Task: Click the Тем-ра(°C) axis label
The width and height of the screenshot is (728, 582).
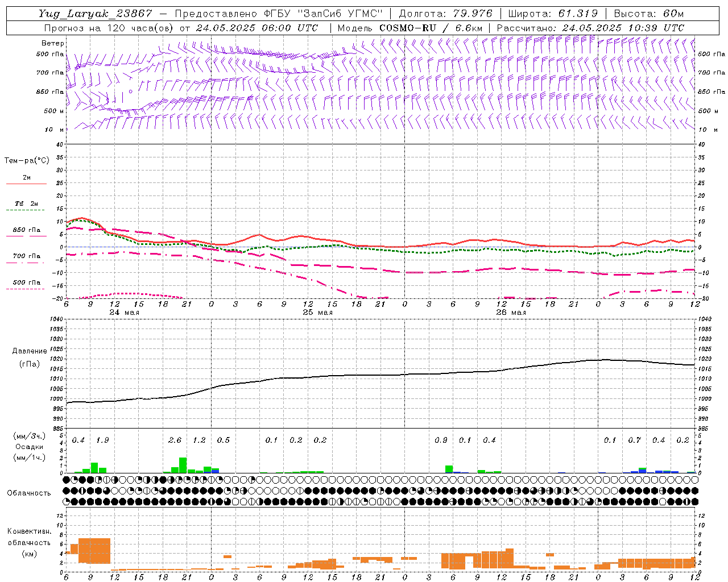Action: pos(27,161)
